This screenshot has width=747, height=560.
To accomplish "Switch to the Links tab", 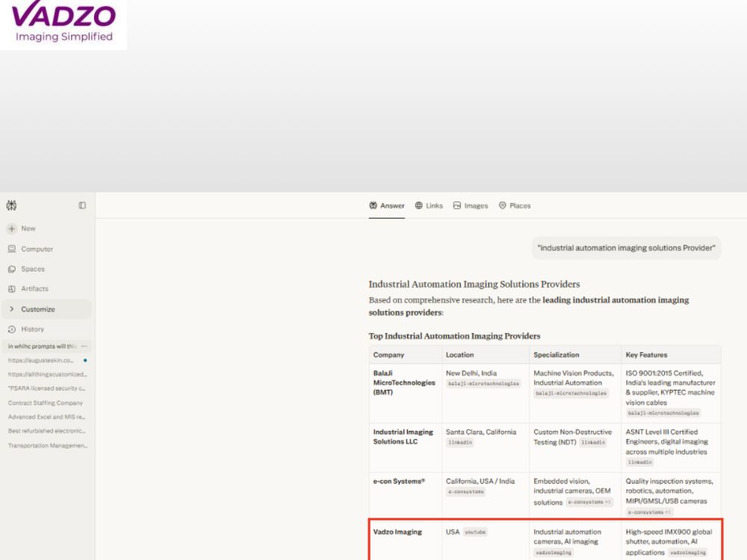I will [429, 206].
